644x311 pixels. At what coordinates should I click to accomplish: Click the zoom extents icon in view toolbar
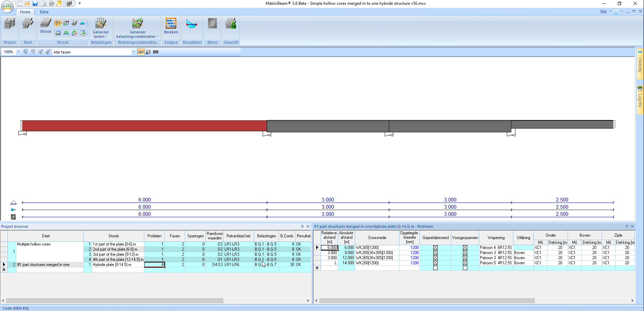pyautogui.click(x=33, y=52)
